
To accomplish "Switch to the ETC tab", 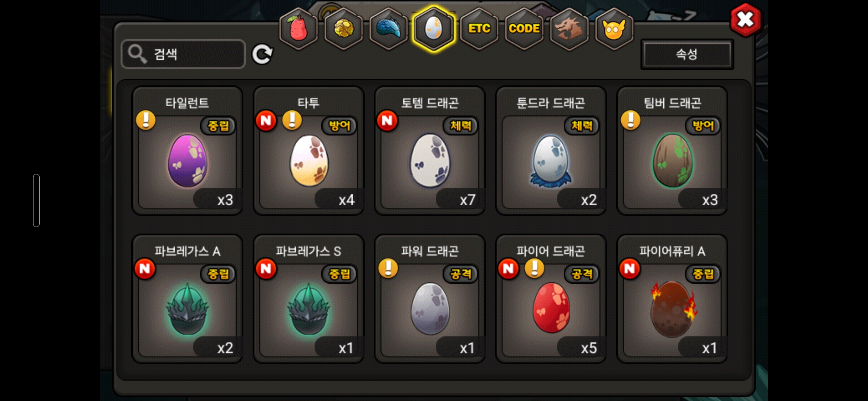I will point(479,29).
